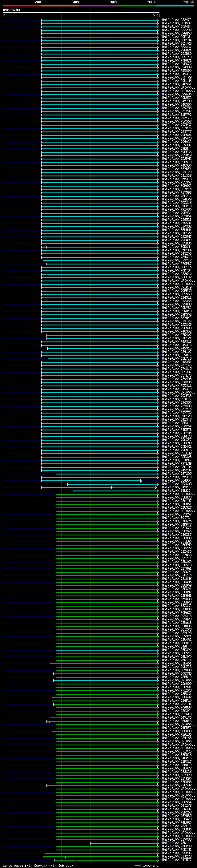Click the UniRef100_A7R407 hit label
This screenshot has height=868, width=197.
(x=176, y=335)
